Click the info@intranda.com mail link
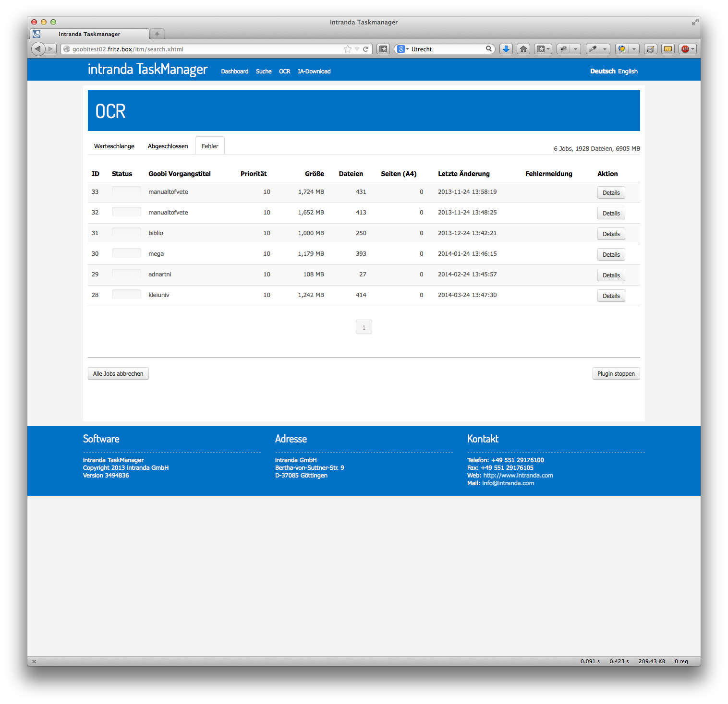This screenshot has width=728, height=704. [x=508, y=483]
